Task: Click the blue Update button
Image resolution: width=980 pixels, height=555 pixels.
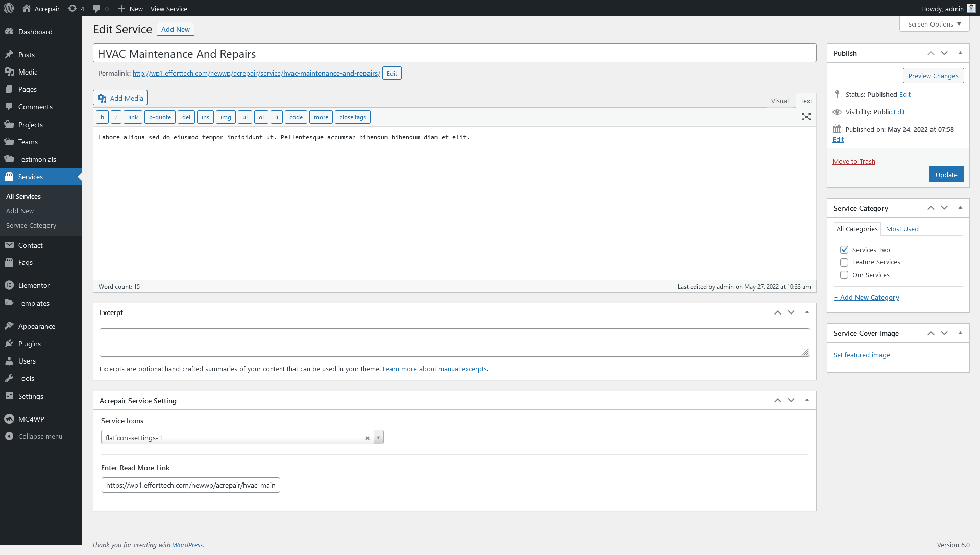Action: click(x=946, y=175)
